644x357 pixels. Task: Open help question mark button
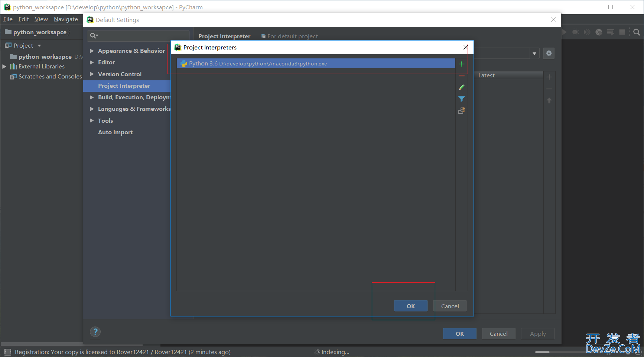point(95,332)
